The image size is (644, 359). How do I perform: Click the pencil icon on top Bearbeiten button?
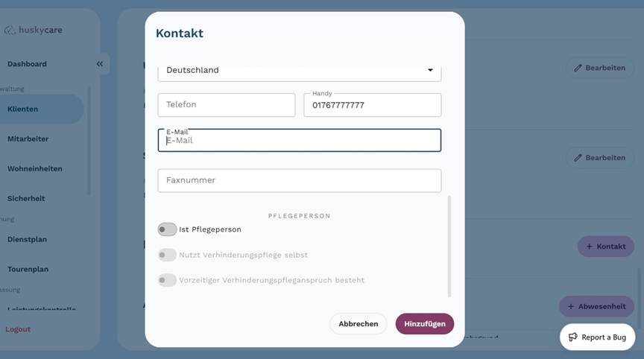578,68
